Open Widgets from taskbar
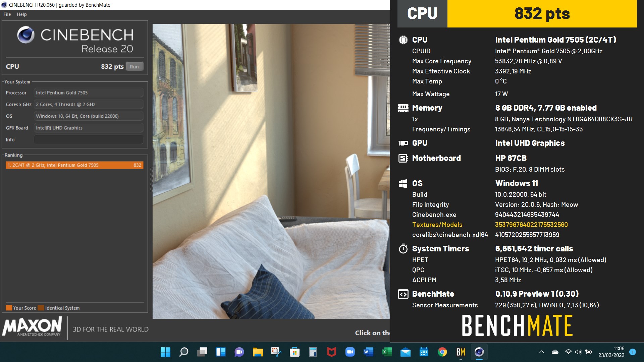644x362 pixels. [x=221, y=352]
